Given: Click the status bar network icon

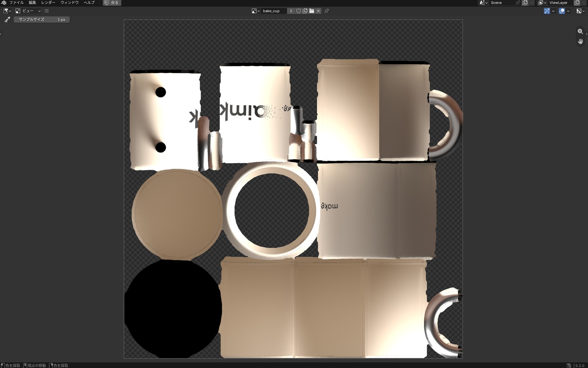Looking at the screenshot, I should click(569, 365).
